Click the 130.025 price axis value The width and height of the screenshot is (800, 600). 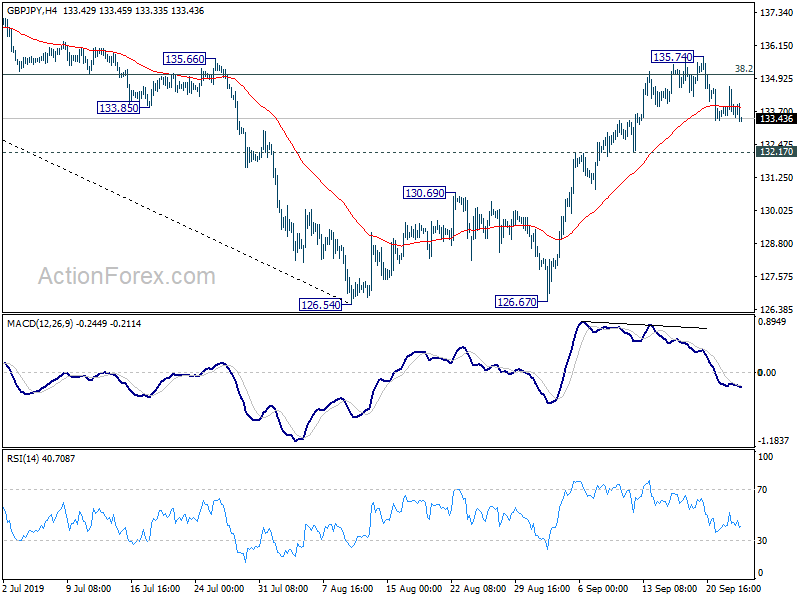pyautogui.click(x=776, y=211)
